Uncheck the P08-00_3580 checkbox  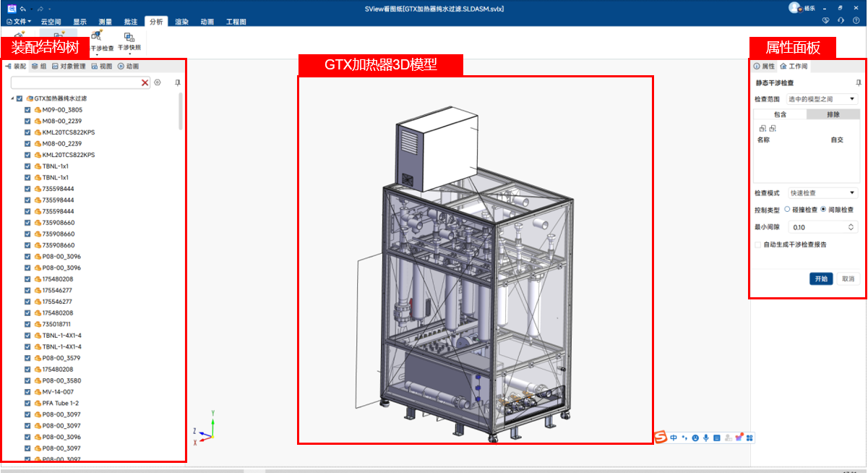(27, 380)
